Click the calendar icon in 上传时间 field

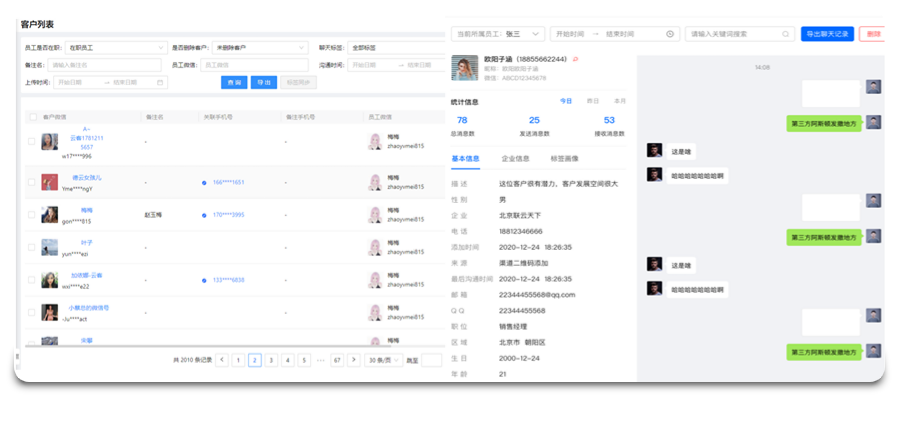point(160,83)
